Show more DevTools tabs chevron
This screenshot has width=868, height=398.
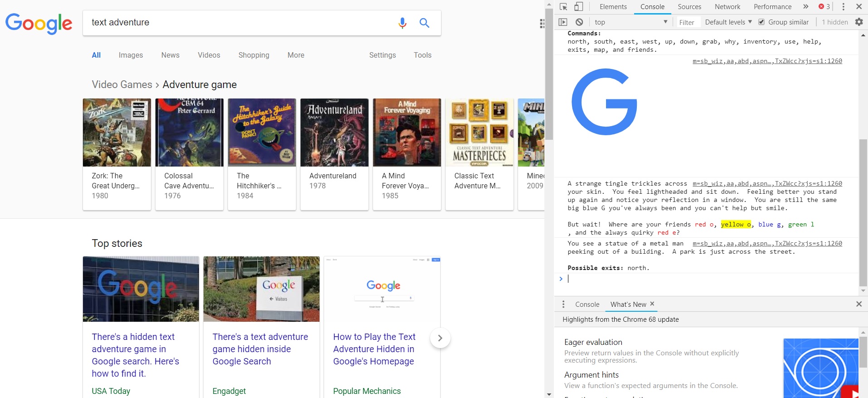click(x=805, y=7)
